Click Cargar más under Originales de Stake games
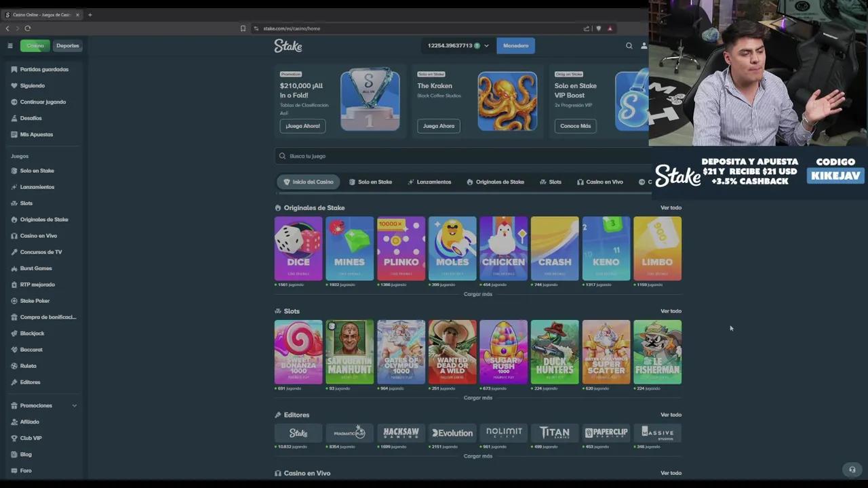The width and height of the screenshot is (868, 488). (478, 294)
